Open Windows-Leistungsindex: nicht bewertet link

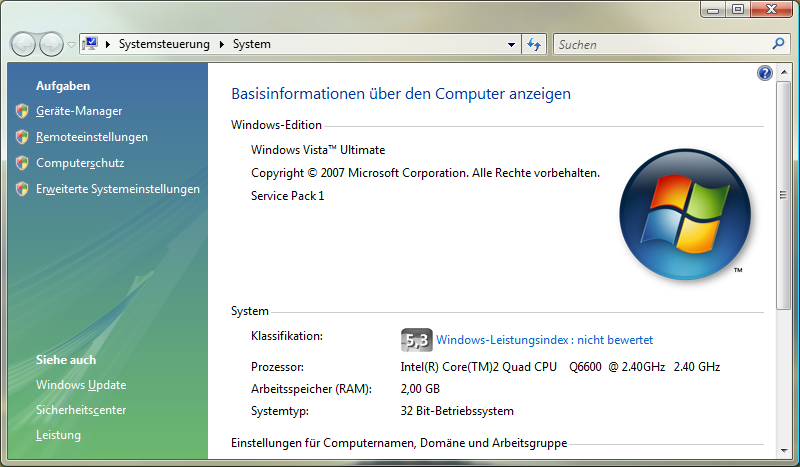[544, 340]
